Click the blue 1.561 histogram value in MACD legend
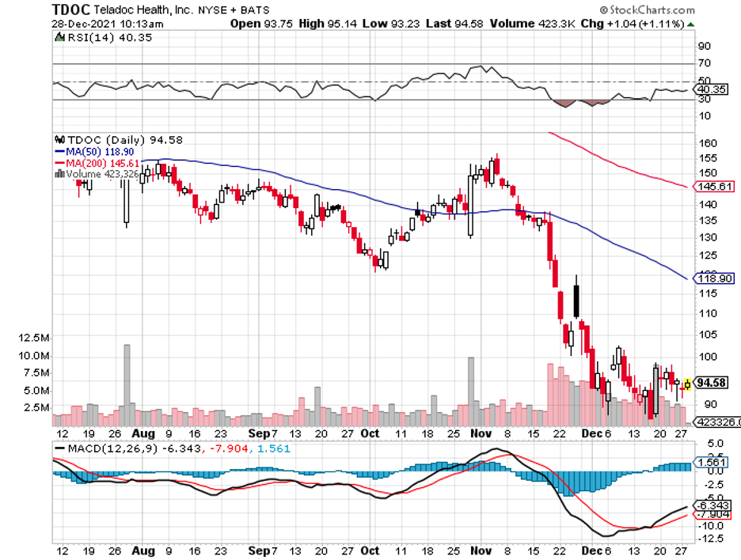Screen dimensions: 741x560 point(274,448)
